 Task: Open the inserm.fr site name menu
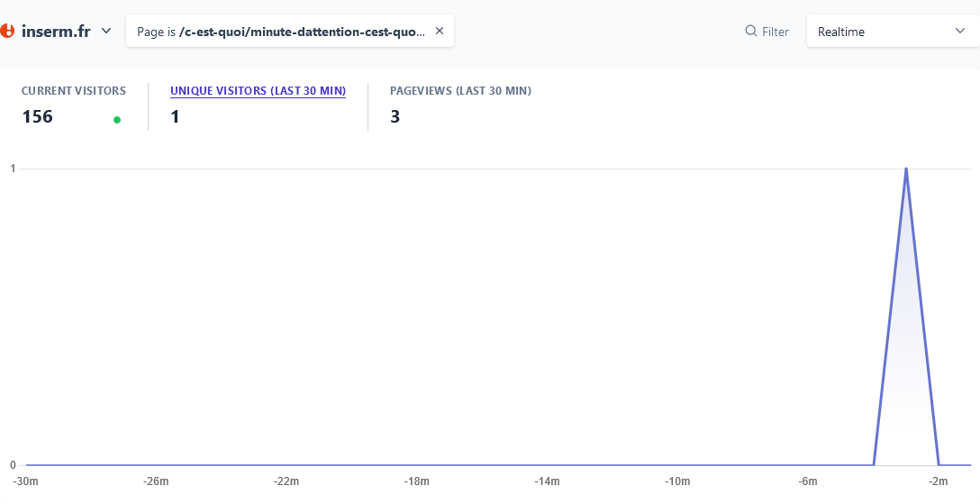pos(56,32)
